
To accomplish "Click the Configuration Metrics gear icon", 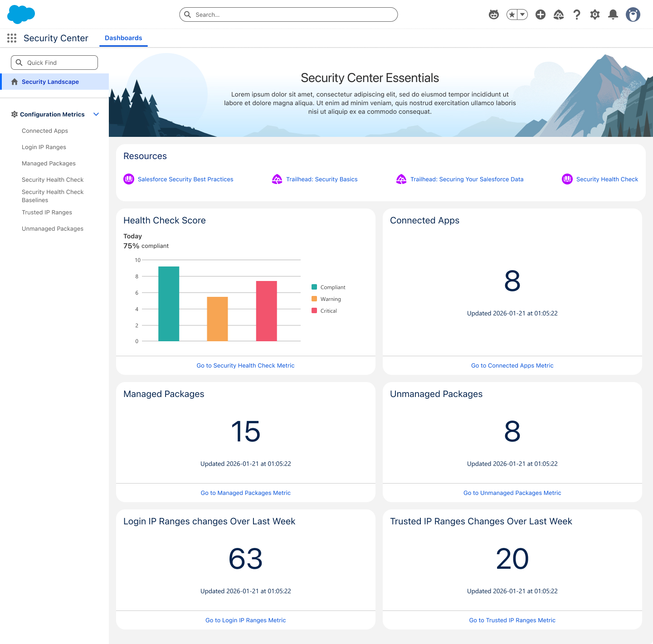I will pos(15,114).
